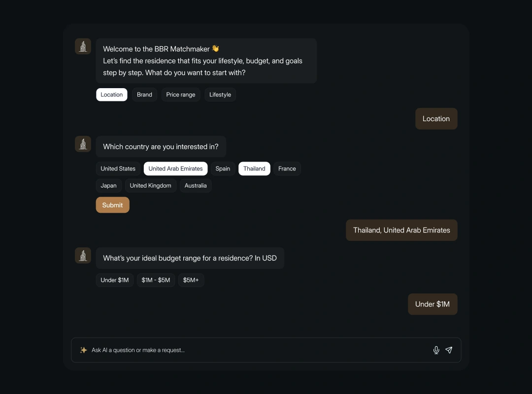532x394 pixels.
Task: Click the AI sparkle icon
Action: point(84,350)
